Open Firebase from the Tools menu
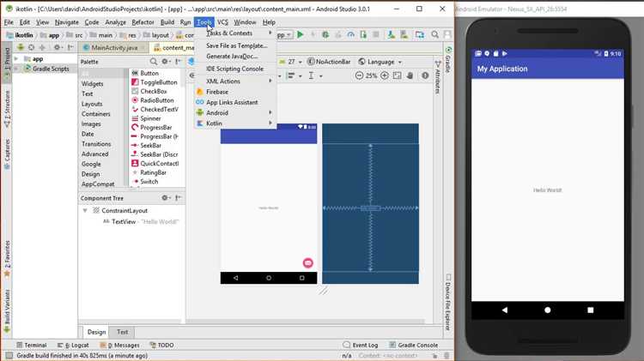644x361 pixels. (217, 92)
